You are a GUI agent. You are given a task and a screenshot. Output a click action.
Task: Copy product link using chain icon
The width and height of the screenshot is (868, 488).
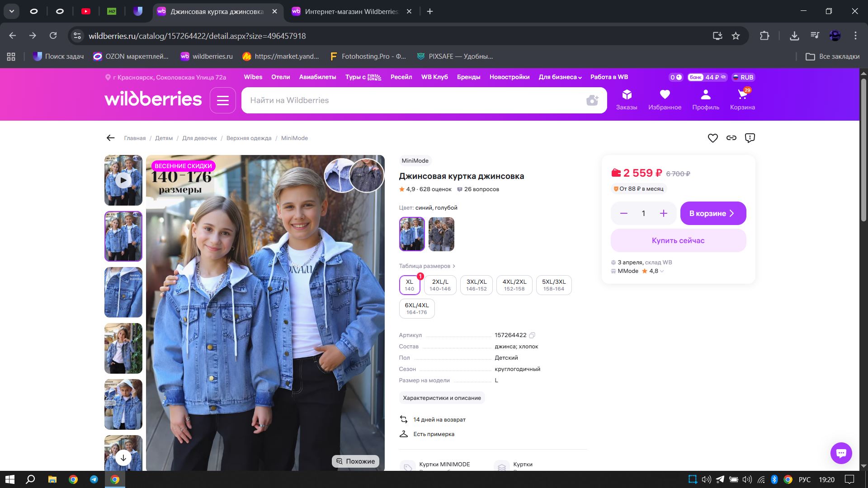731,138
